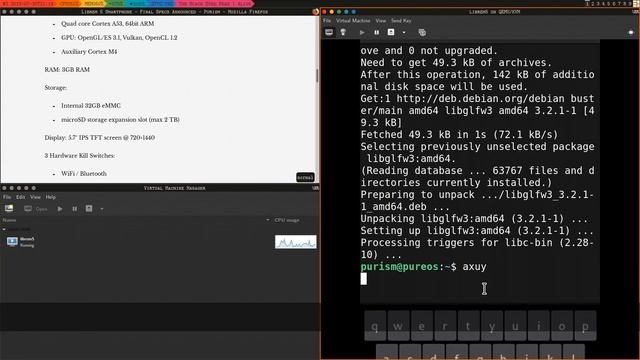Screen dimensions: 640x360
Task: Open the Edit menu in Virtual Machine Manager
Action: tap(20, 197)
